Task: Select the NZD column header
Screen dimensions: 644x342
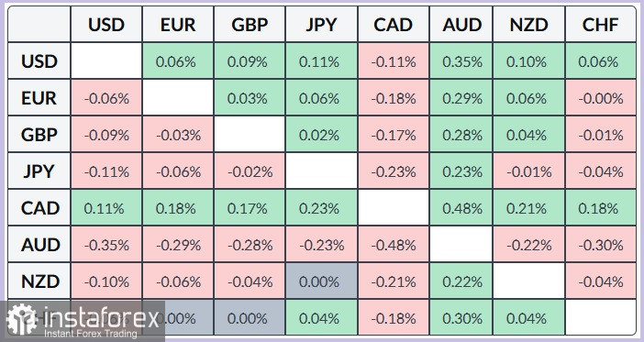Action: [529, 24]
